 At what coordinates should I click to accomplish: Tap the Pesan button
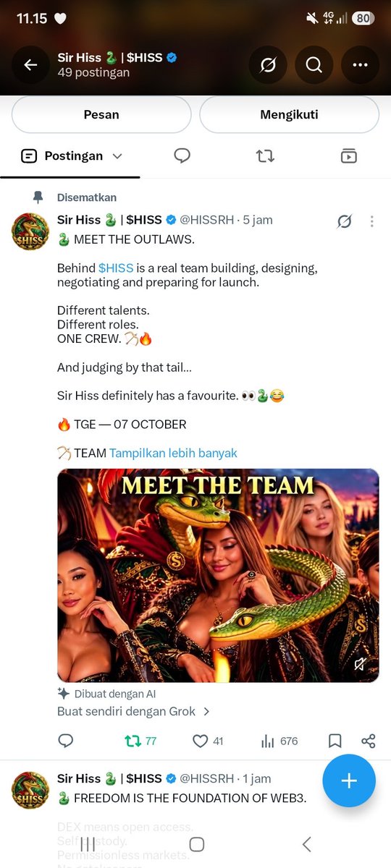coord(101,114)
